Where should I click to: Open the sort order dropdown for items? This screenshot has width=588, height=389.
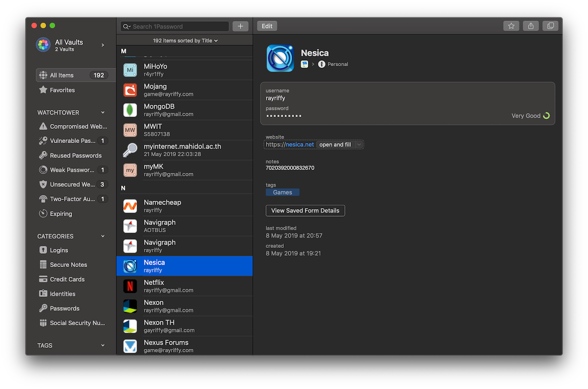tap(185, 41)
